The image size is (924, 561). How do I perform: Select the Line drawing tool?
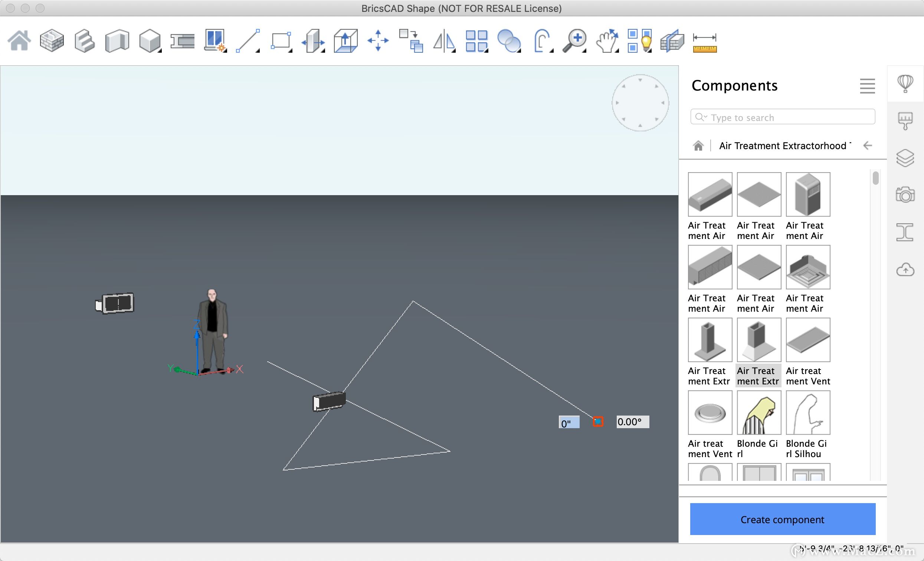[248, 40]
